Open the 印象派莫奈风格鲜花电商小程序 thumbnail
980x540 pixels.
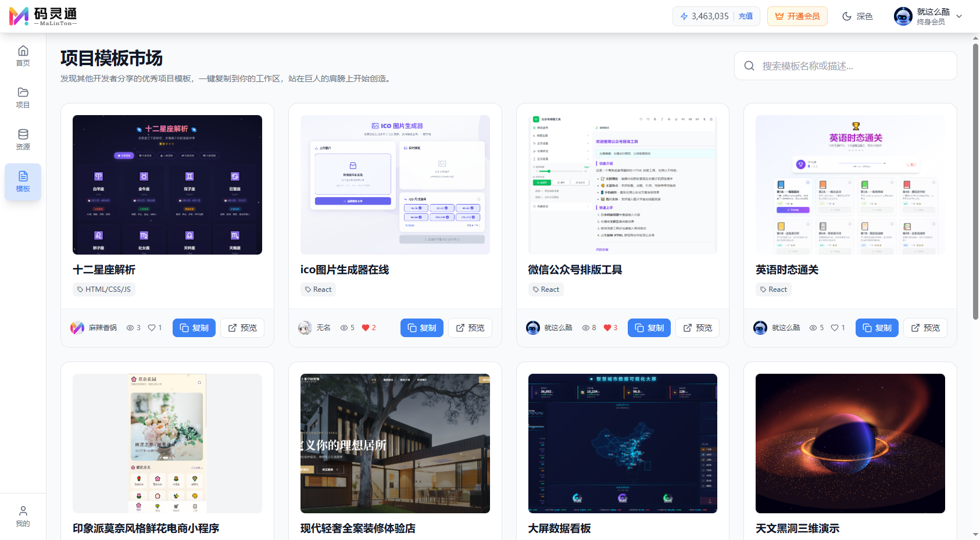(167, 444)
